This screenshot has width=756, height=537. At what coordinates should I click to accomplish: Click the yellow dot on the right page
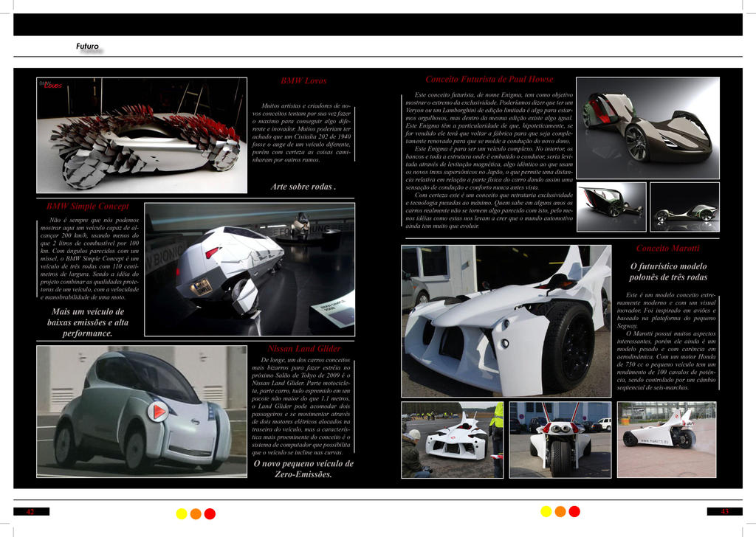[x=545, y=510]
